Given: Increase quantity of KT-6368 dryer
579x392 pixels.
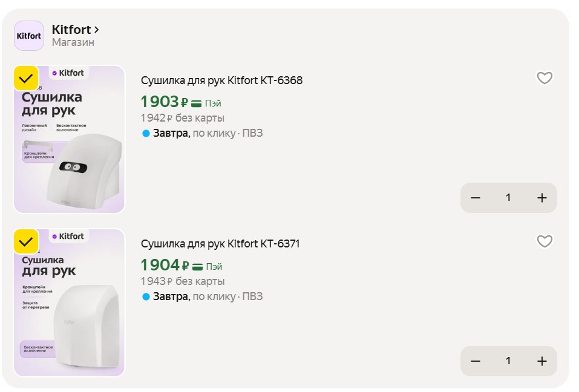Looking at the screenshot, I should 541,198.
